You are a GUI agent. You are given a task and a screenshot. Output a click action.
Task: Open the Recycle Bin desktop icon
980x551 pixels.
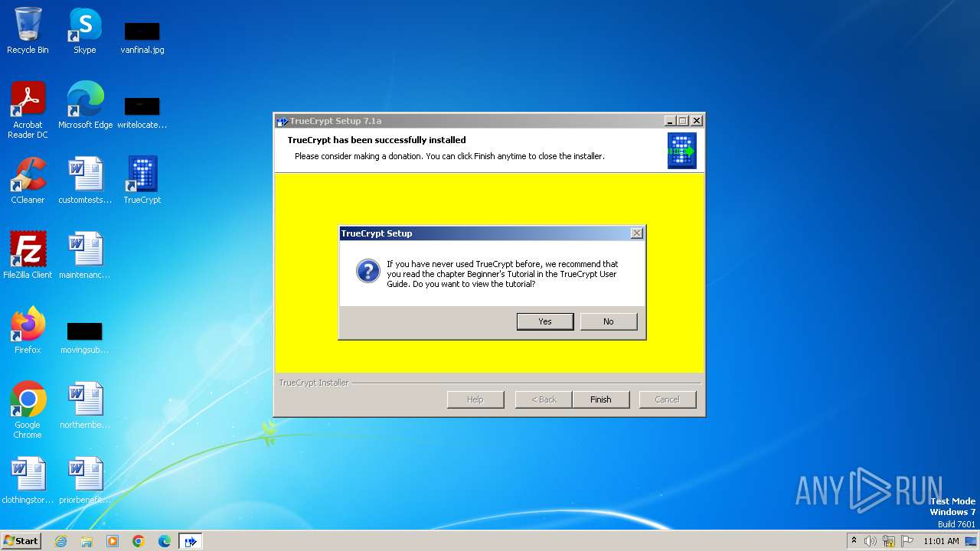pos(28,31)
